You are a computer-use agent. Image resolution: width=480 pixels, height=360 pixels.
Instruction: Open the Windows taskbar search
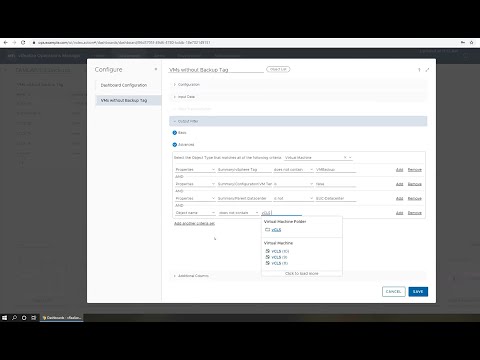click(14, 318)
